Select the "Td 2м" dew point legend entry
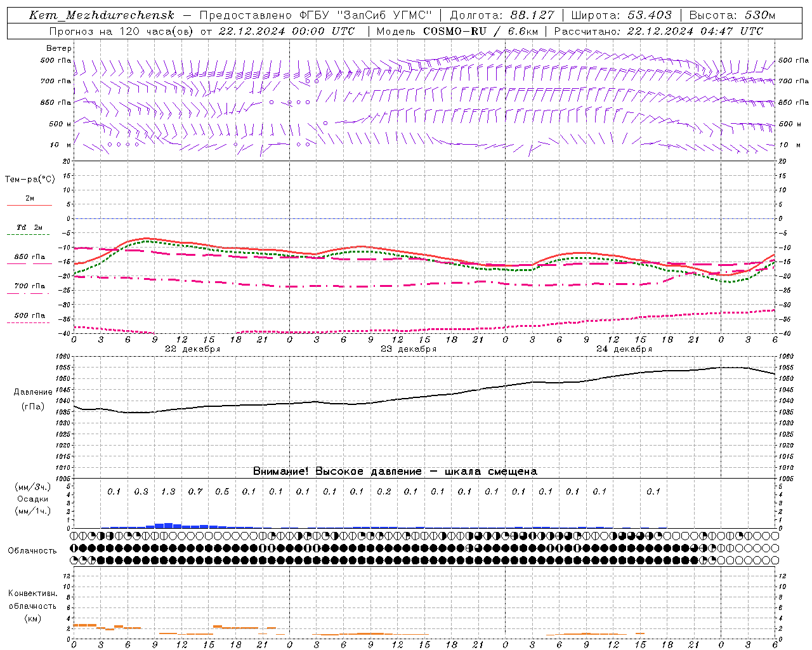The height and width of the screenshot is (650, 812). point(29,227)
